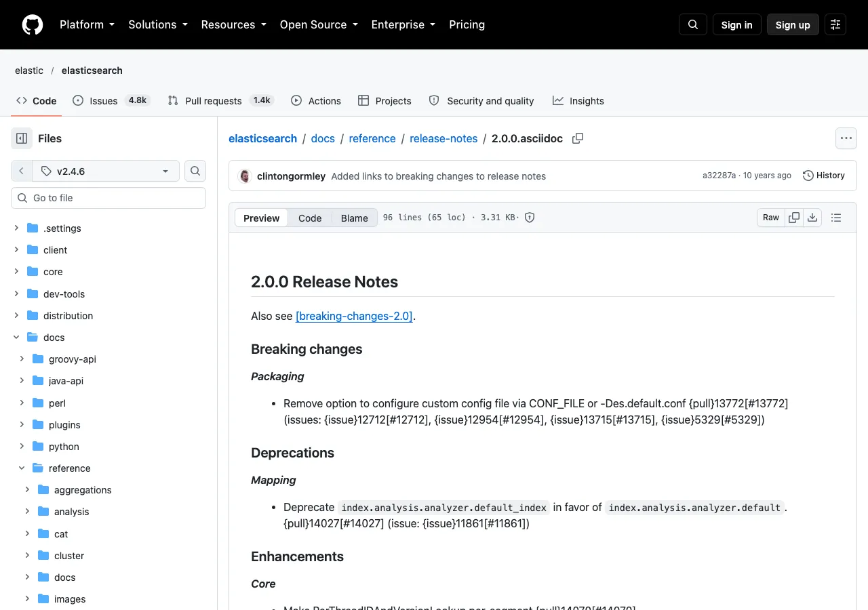Click the Sign in button

[x=737, y=24]
